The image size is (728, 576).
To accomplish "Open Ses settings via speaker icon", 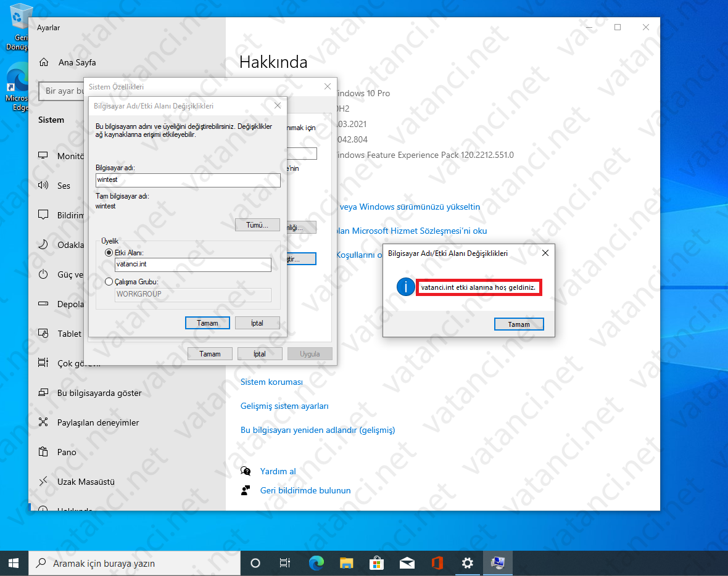I will point(42,186).
